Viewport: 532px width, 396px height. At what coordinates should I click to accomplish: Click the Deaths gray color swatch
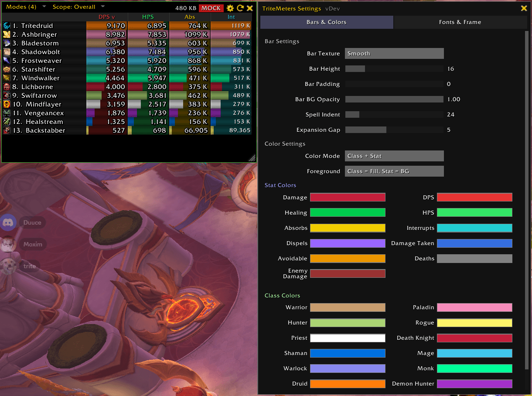474,259
